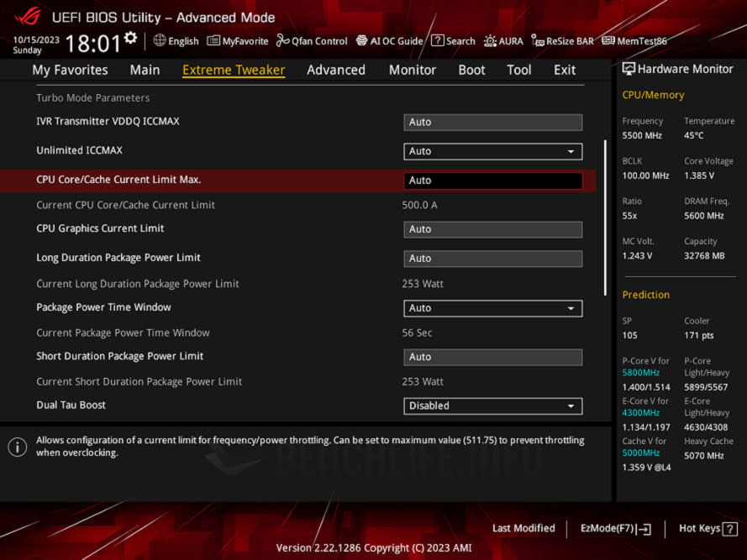Screen dimensions: 747x560
Task: Open Hot Keys help
Action: (x=708, y=529)
